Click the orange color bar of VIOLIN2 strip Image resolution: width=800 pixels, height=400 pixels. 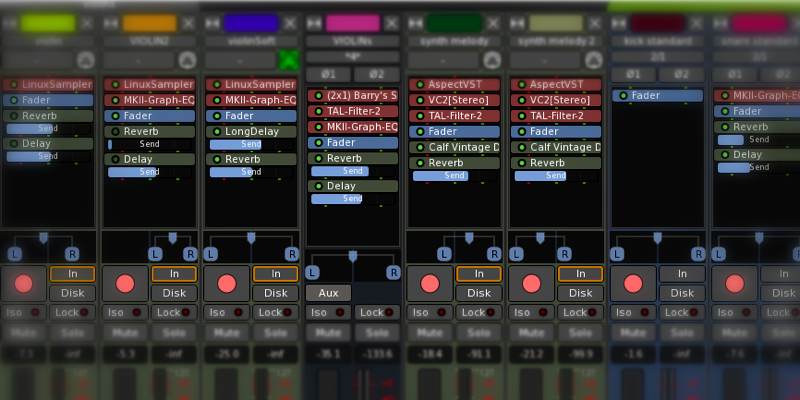(149, 23)
